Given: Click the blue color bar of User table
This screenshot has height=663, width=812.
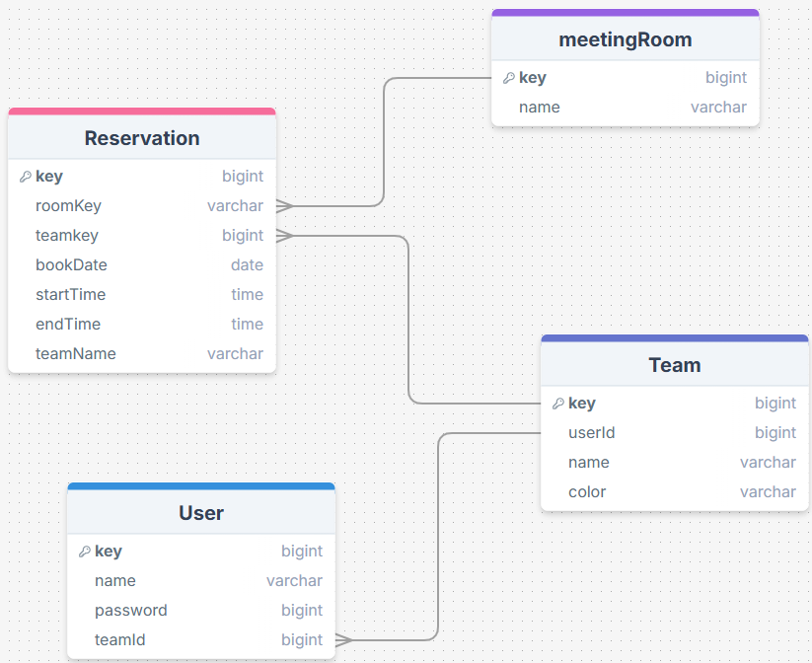Looking at the screenshot, I should coord(201,485).
